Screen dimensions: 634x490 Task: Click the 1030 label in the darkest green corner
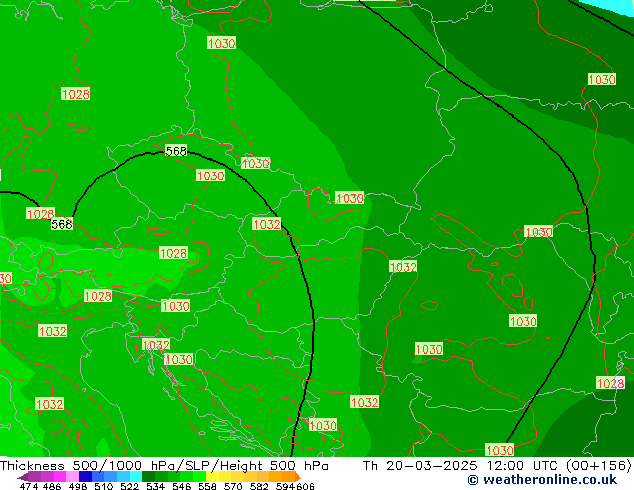(602, 79)
